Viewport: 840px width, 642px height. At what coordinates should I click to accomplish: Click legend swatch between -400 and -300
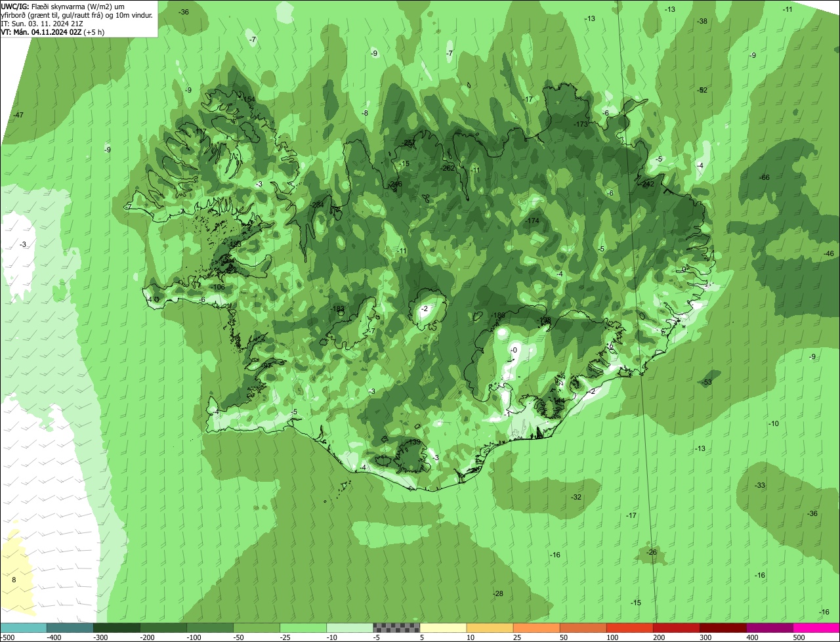pos(70,628)
